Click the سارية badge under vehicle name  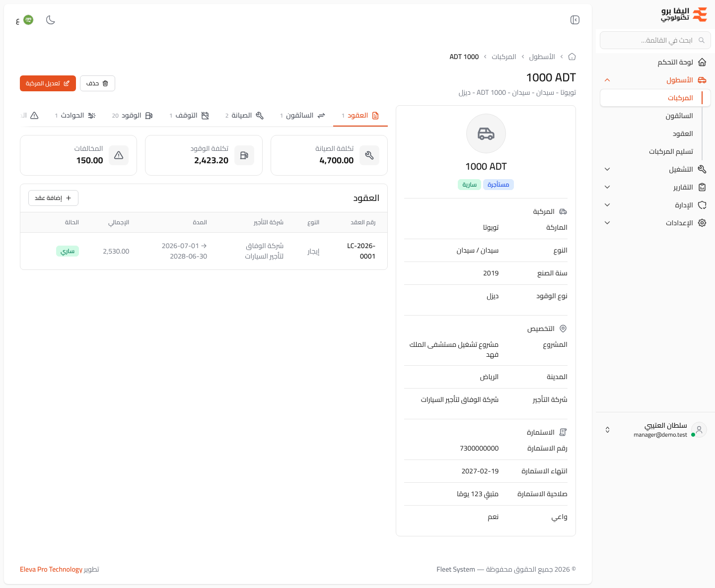click(x=469, y=185)
